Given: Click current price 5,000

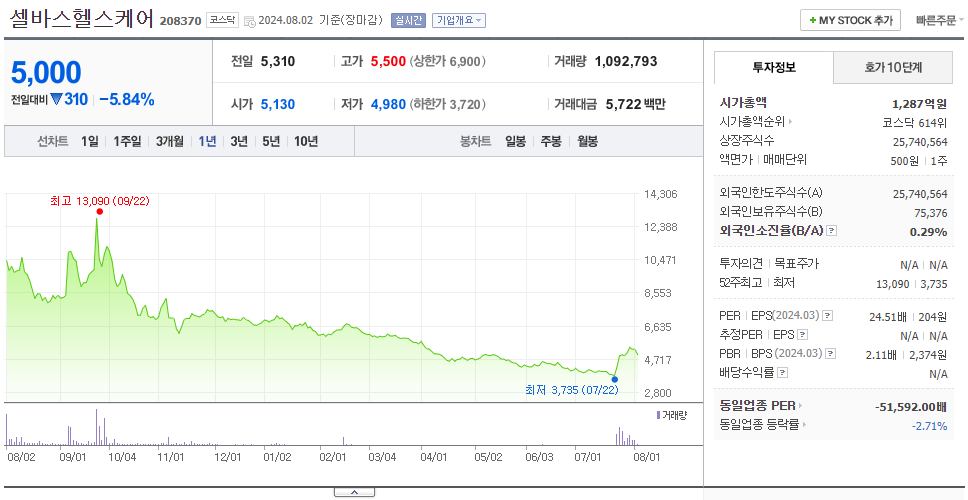Looking at the screenshot, I should [x=46, y=73].
